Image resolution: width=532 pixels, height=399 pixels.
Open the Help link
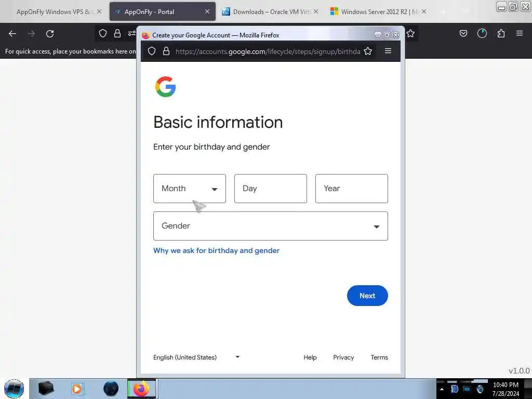(310, 357)
